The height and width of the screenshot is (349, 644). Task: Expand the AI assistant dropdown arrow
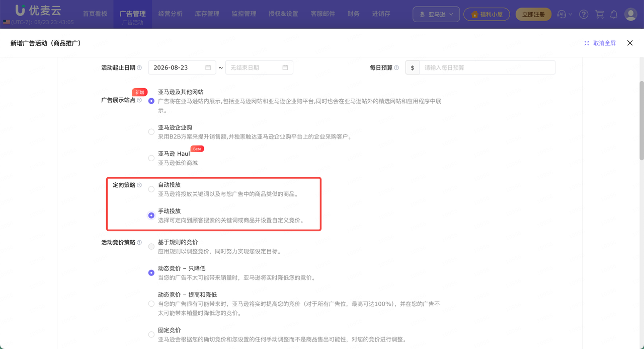[571, 15]
